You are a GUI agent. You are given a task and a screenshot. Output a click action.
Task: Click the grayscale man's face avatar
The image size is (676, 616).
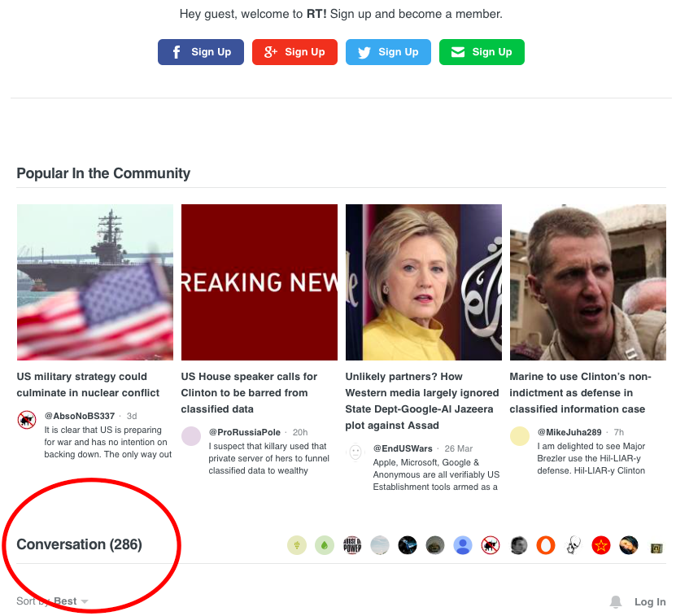(x=518, y=546)
